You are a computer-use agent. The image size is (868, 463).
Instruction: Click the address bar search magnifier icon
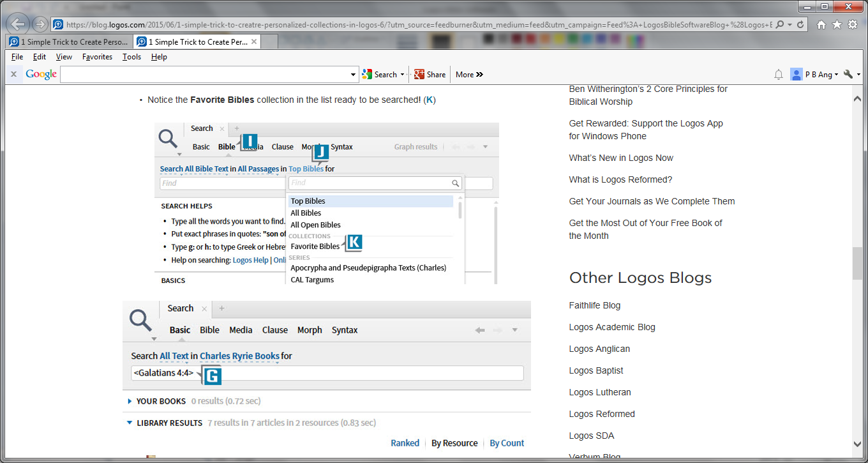point(780,24)
